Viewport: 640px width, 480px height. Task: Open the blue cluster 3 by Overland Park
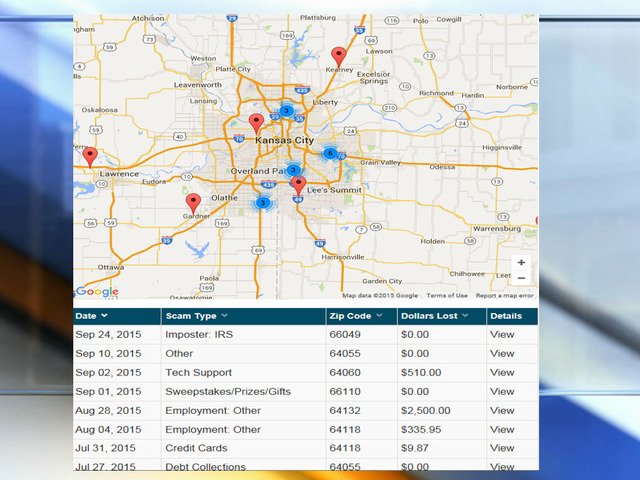(x=293, y=170)
